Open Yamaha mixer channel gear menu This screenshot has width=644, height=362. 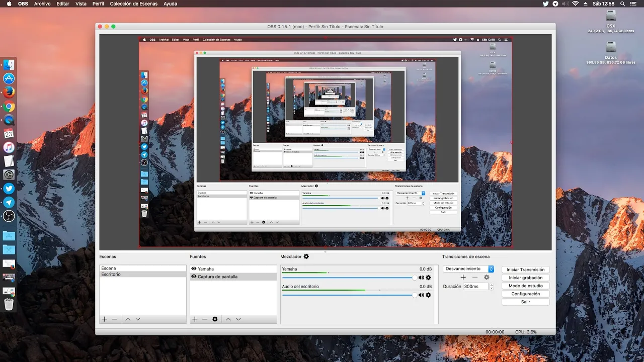click(x=429, y=278)
